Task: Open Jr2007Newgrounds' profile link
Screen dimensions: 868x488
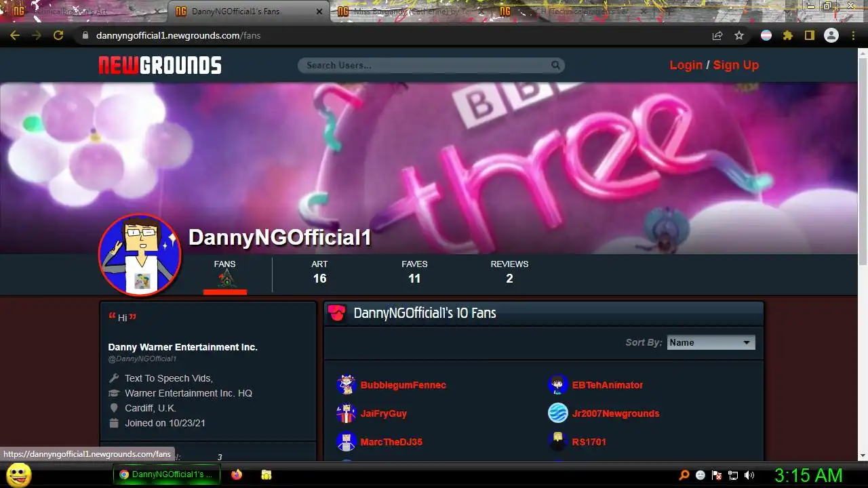Action: pos(616,413)
